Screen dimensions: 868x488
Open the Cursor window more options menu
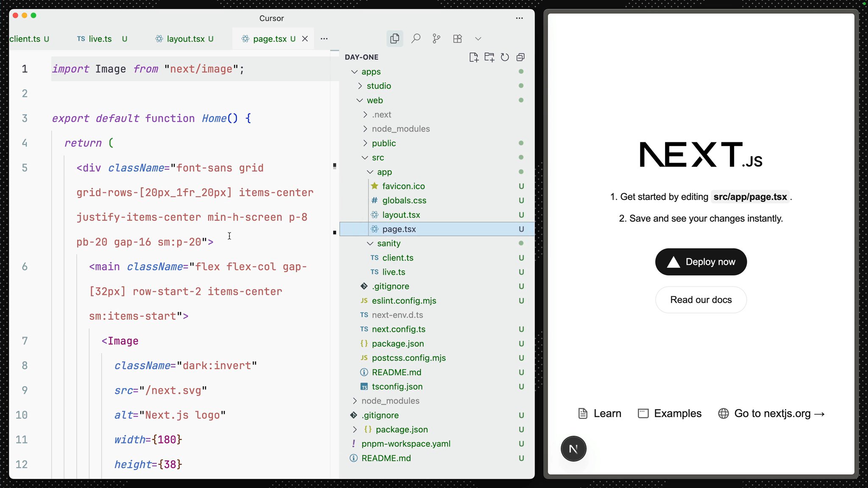(519, 18)
